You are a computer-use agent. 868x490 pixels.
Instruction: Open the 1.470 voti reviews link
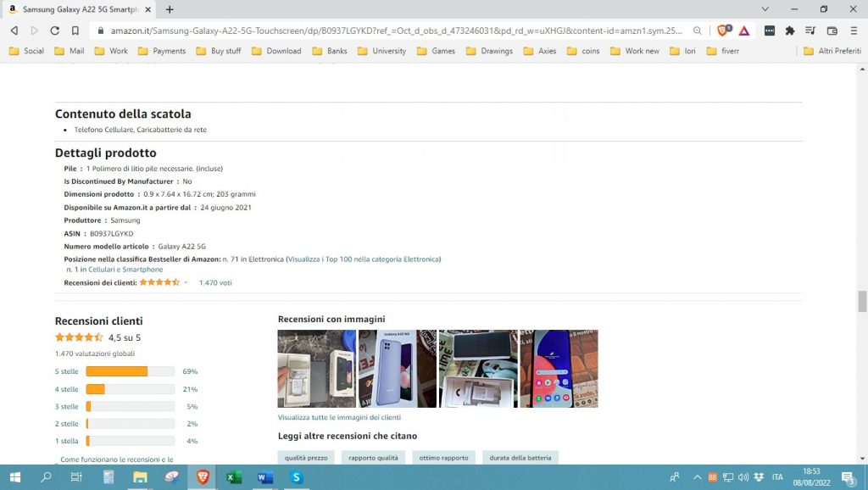click(x=215, y=282)
